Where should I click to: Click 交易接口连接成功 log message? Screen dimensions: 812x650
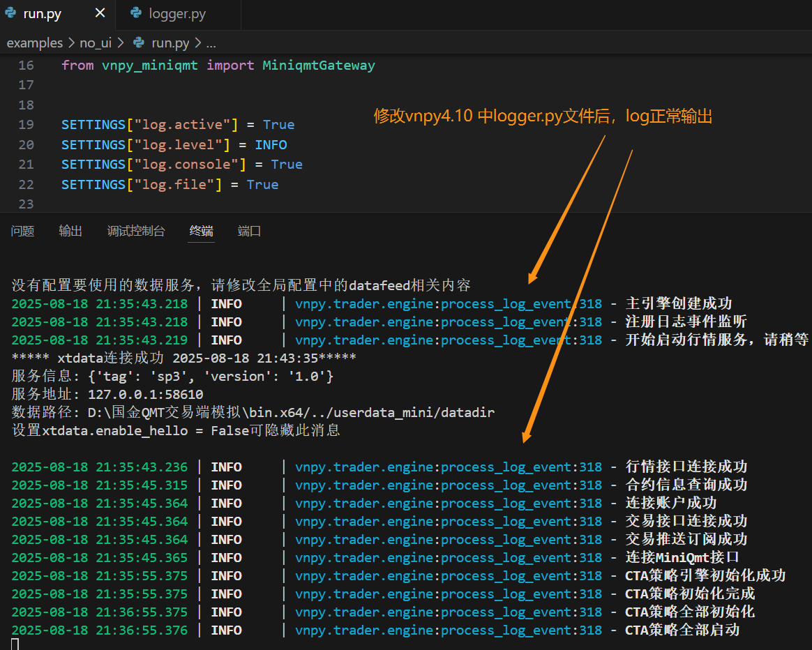click(686, 521)
